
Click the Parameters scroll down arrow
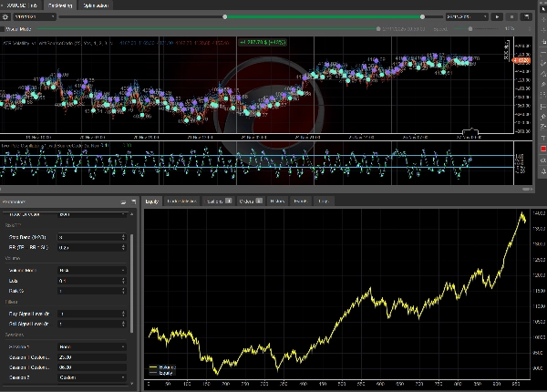131,383
